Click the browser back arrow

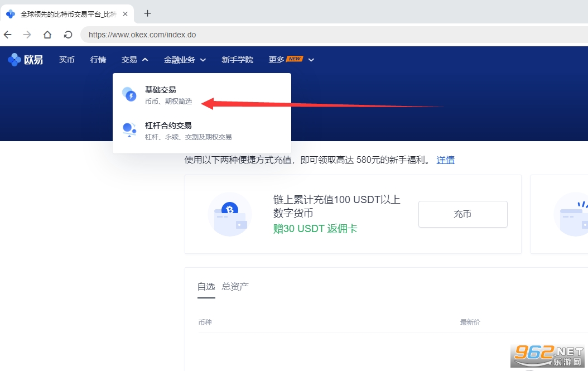(x=7, y=35)
